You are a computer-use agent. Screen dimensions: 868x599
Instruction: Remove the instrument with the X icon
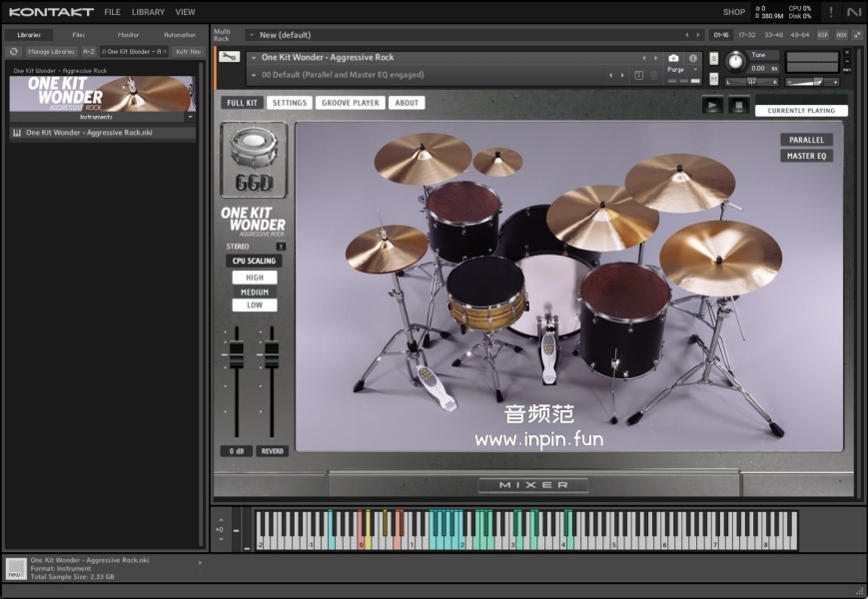click(847, 52)
